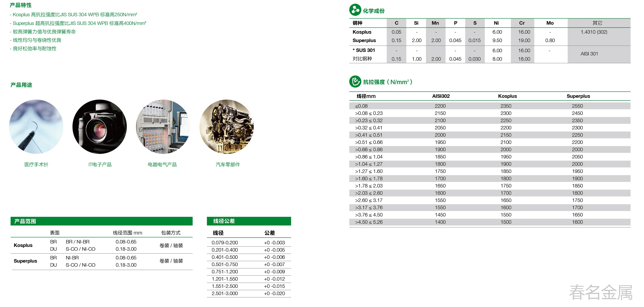
Task: Select the camera image for IT电子产品
Action: tap(100, 127)
